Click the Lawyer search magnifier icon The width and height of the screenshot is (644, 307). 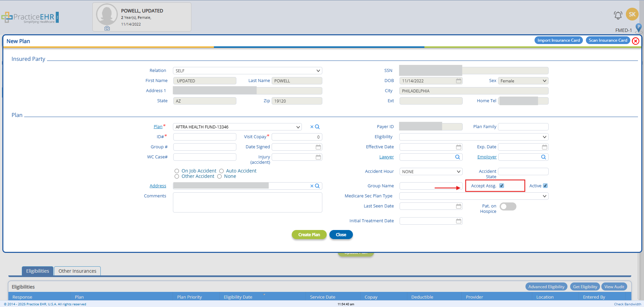(457, 157)
